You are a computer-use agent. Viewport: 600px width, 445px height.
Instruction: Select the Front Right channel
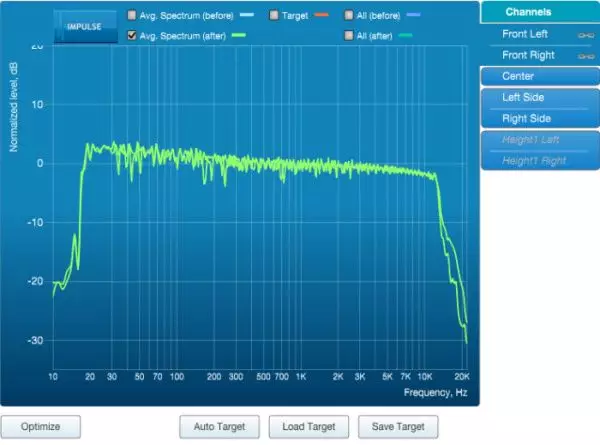[x=528, y=56]
